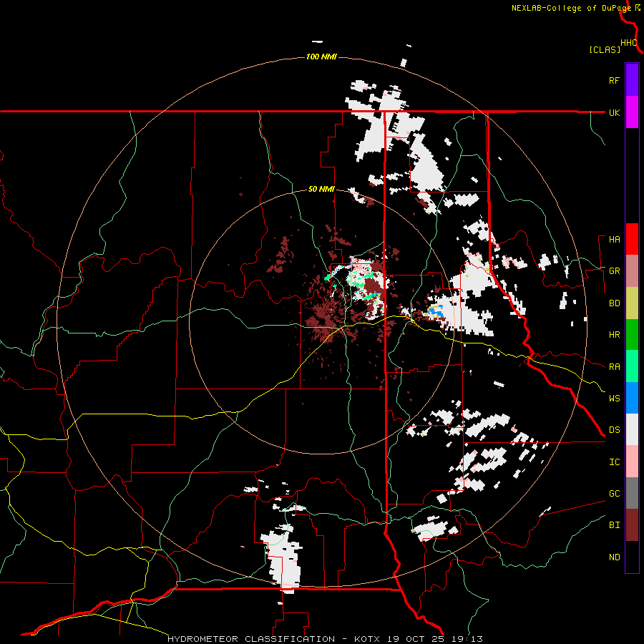Click the brown BI biological swatch
The image size is (644, 644).
coord(632,525)
